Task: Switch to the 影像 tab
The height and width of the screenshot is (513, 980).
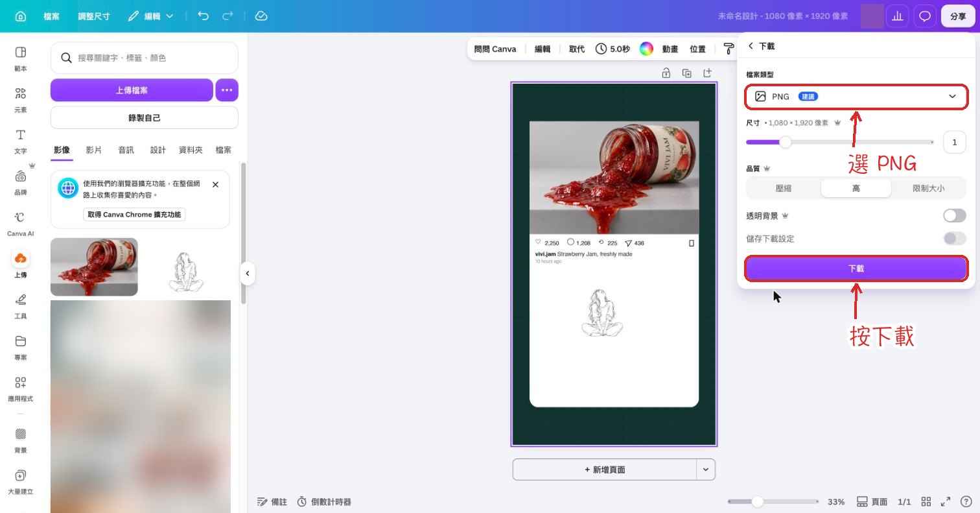Action: (62, 150)
